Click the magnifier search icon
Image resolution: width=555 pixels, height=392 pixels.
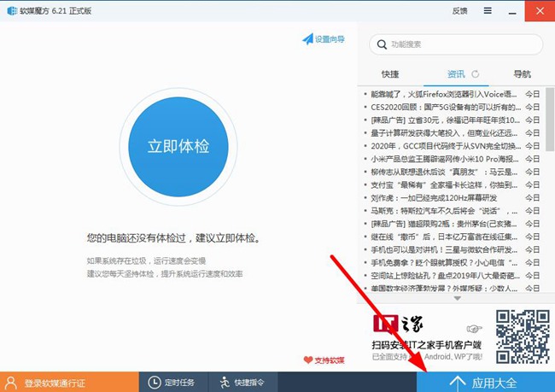[382, 44]
